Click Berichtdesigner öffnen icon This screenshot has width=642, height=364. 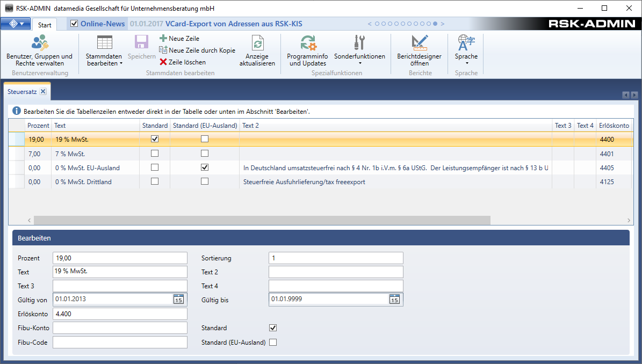pos(419,42)
